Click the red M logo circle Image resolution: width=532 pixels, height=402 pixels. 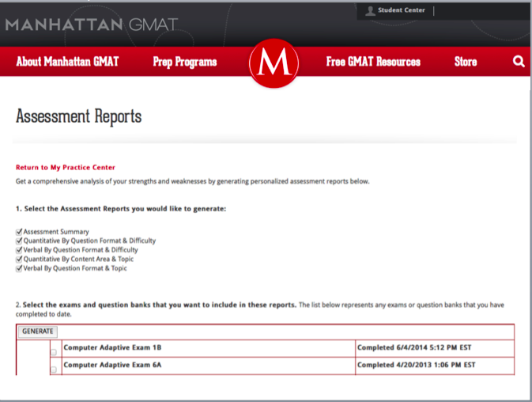point(274,63)
